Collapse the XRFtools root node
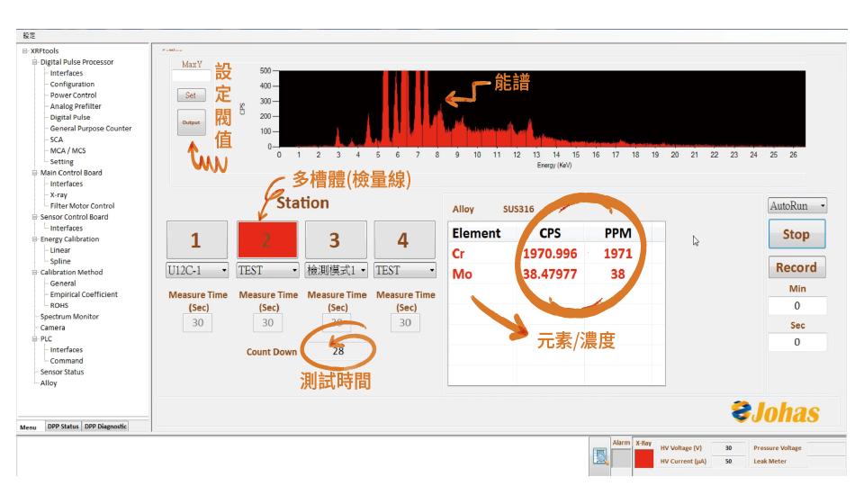This screenshot has height=504, width=864. tap(25, 50)
